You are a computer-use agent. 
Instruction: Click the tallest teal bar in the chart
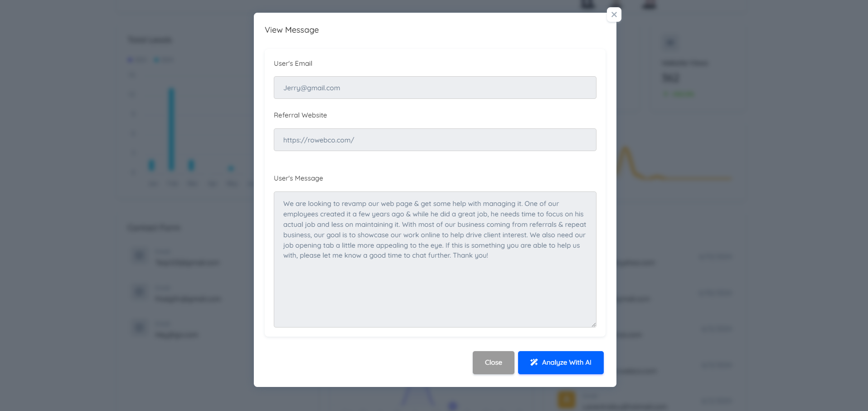click(171, 129)
